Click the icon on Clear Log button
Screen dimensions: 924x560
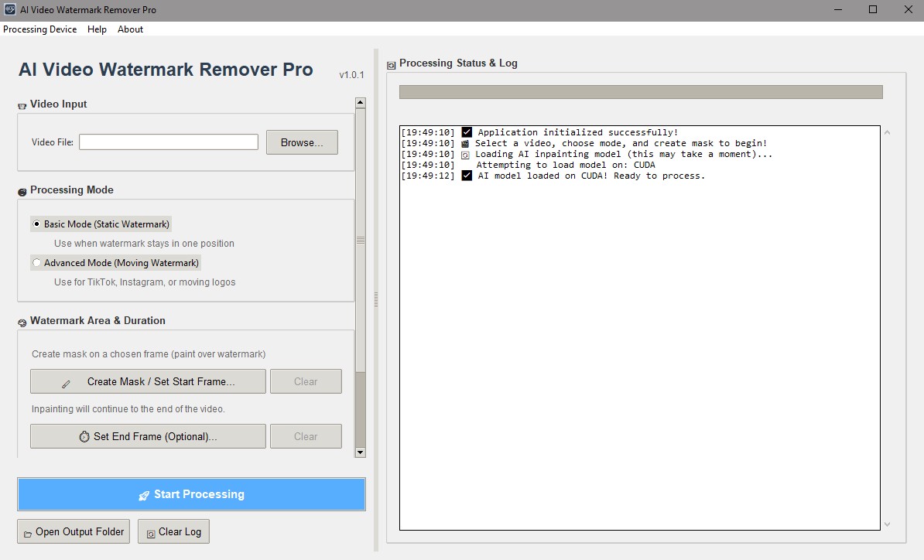151,534
